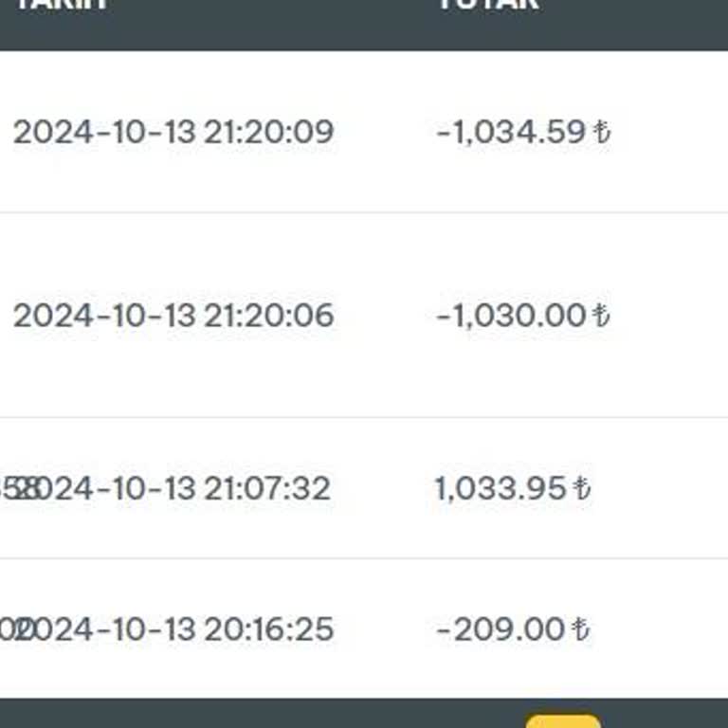Click the dark footer bar's left side
The height and width of the screenshot is (728, 728).
coord(142,714)
